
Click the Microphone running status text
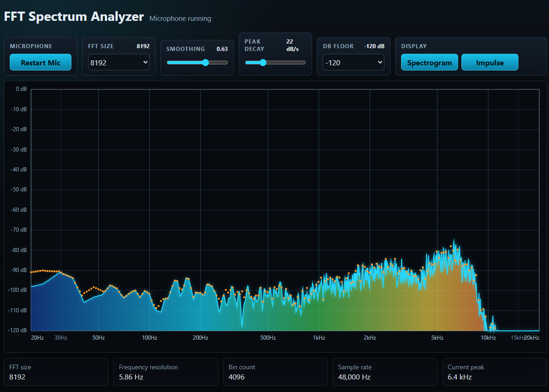(180, 19)
